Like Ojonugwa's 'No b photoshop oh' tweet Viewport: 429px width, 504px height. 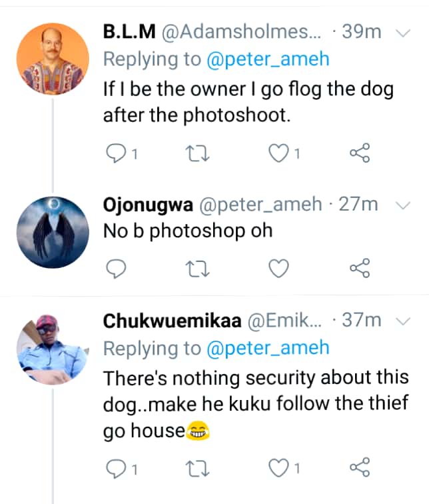pos(278,268)
